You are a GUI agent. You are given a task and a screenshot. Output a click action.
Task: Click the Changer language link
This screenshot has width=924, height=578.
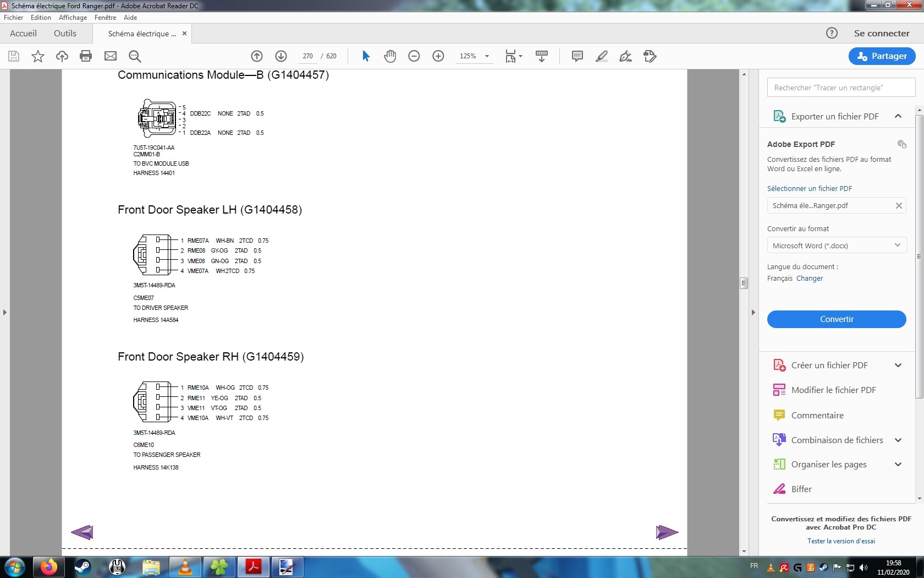[x=810, y=279]
